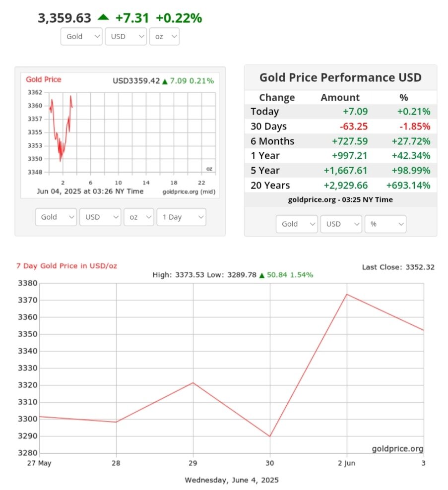The width and height of the screenshot is (448, 490).
Task: Open the USD dropdown under the performance table
Action: tap(340, 224)
